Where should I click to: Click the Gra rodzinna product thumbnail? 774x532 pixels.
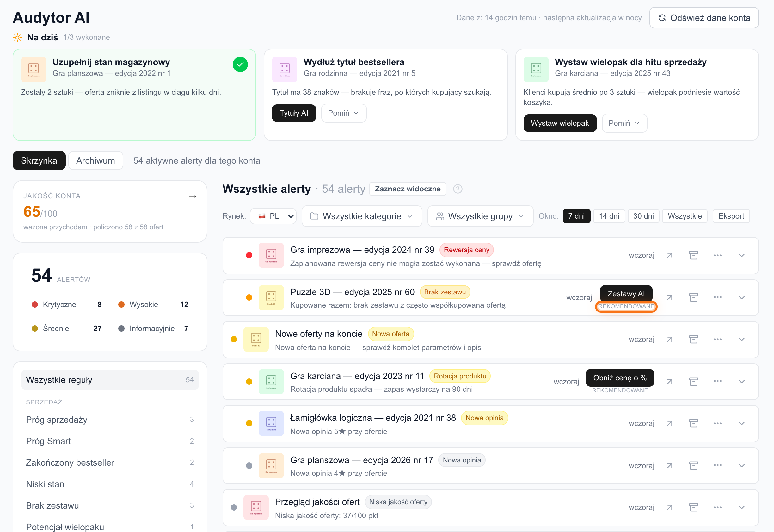(x=284, y=69)
